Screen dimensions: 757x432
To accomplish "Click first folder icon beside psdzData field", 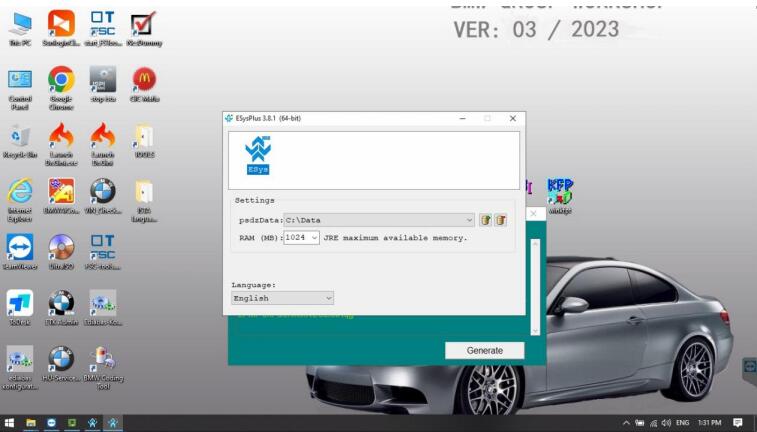I will point(485,220).
